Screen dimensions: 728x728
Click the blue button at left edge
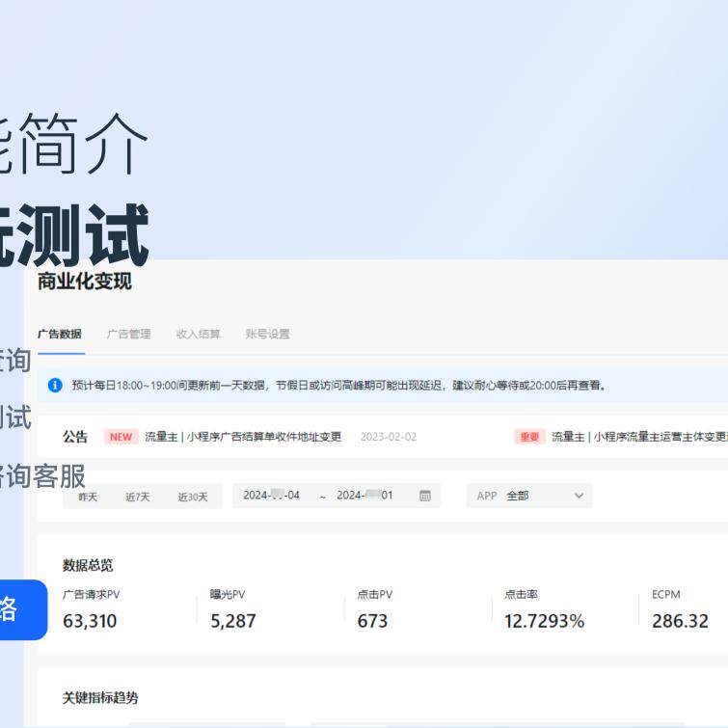click(x=23, y=609)
